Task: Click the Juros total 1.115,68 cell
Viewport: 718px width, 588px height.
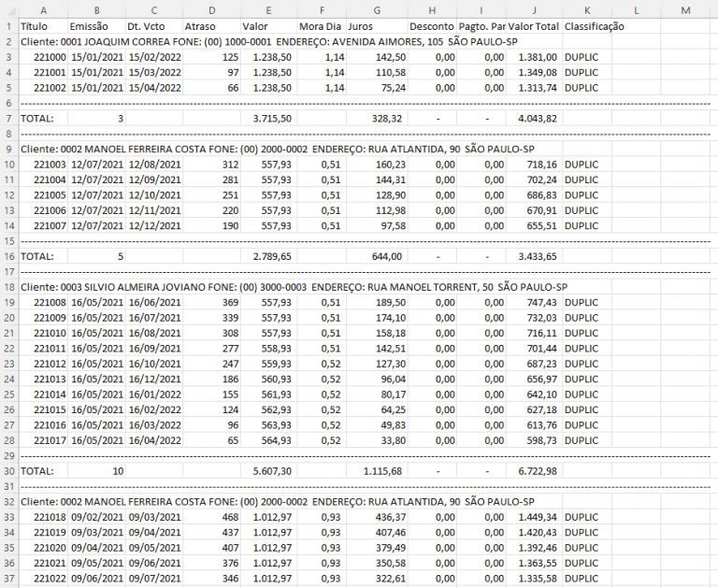Action: (x=377, y=471)
